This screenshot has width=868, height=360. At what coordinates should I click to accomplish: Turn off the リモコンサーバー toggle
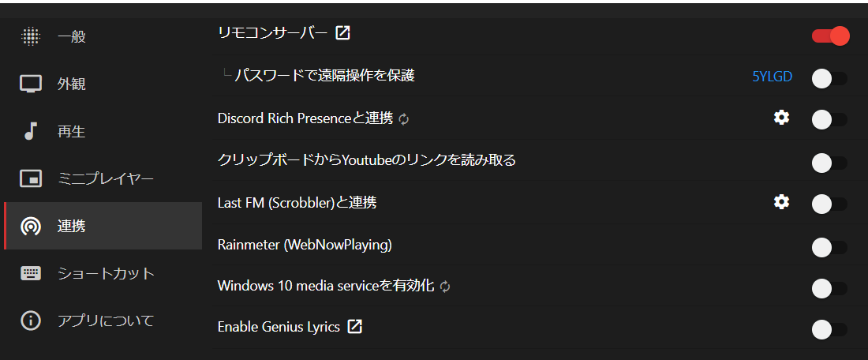[830, 36]
